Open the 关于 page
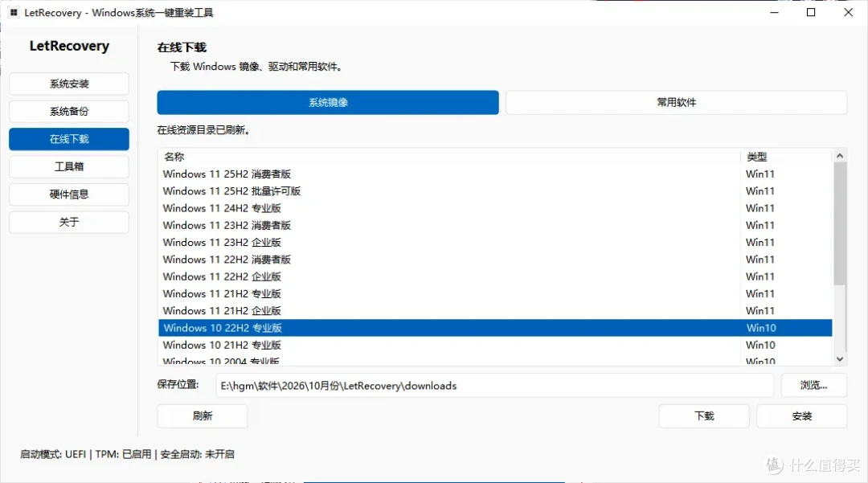 (69, 222)
